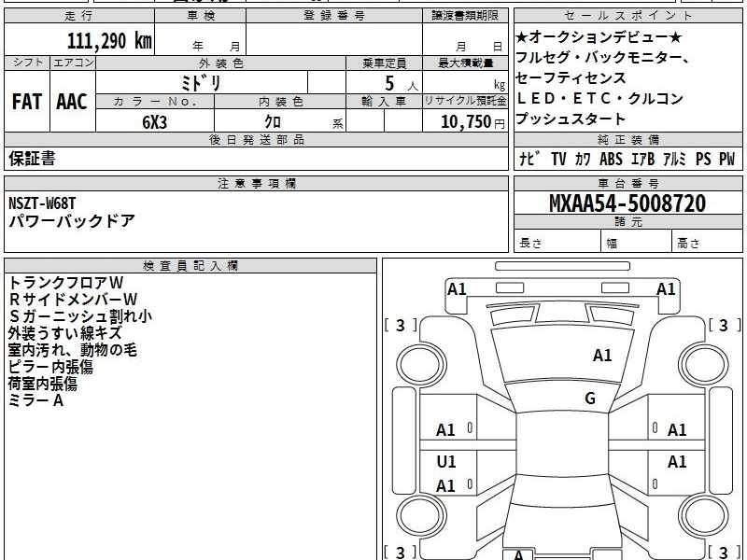The height and width of the screenshot is (560, 747).
Task: Click the ナビ equipment code
Action: point(529,159)
